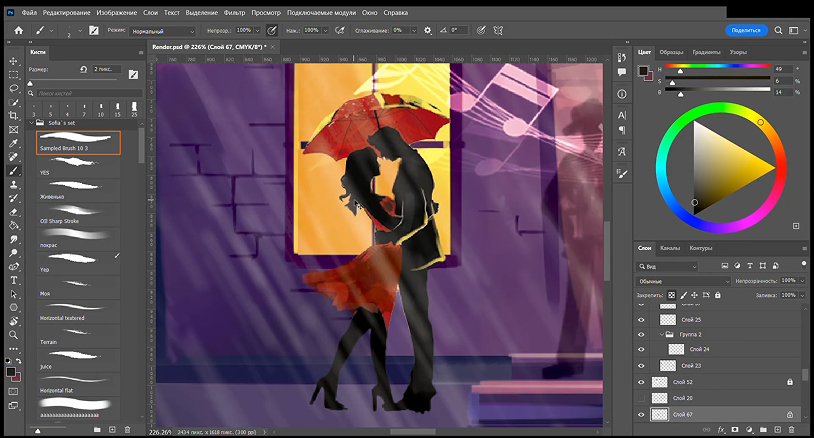Open the Фильтр menu
Image resolution: width=814 pixels, height=438 pixels.
click(x=234, y=13)
